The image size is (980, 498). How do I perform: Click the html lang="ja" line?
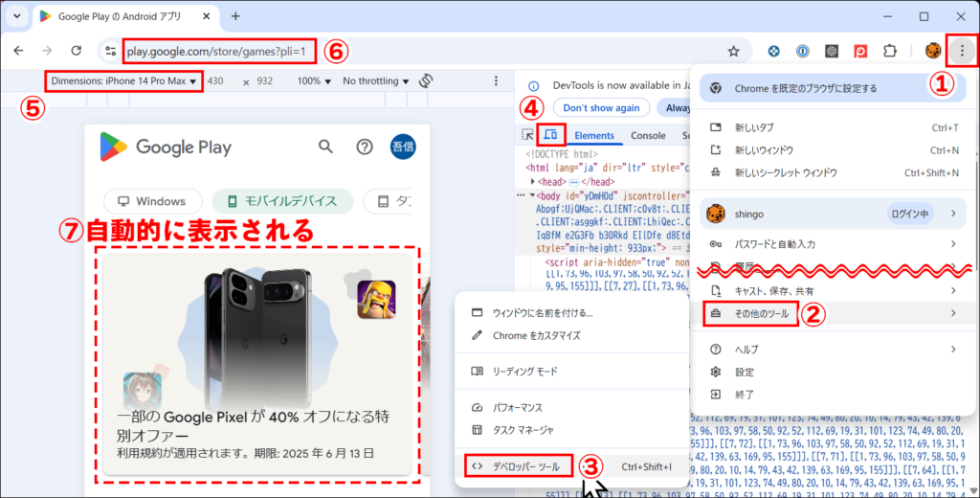[606, 168]
